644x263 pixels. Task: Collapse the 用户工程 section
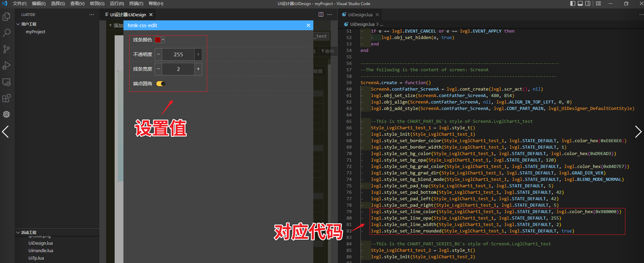[18, 24]
